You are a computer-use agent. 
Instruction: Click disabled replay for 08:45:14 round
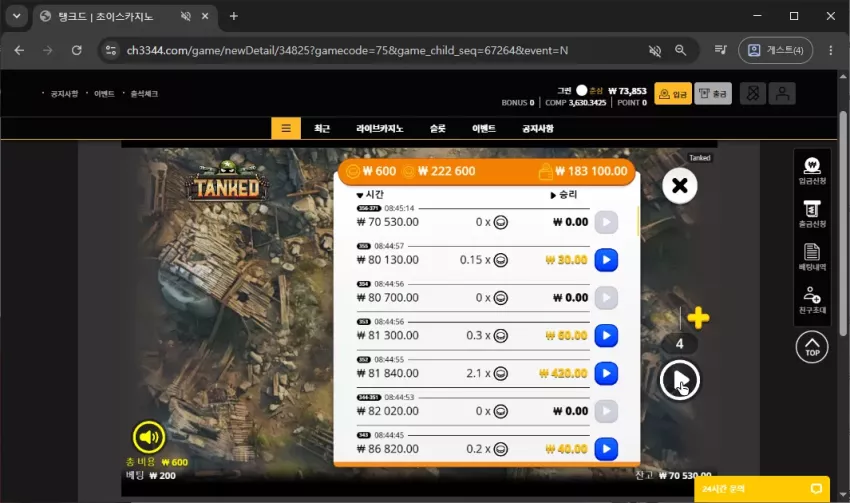click(x=606, y=222)
